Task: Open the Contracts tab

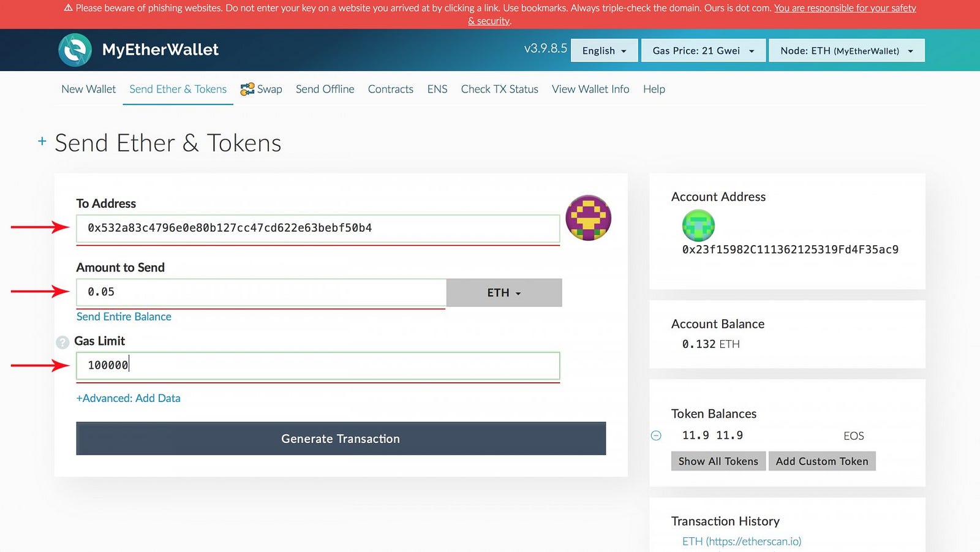Action: coord(391,89)
